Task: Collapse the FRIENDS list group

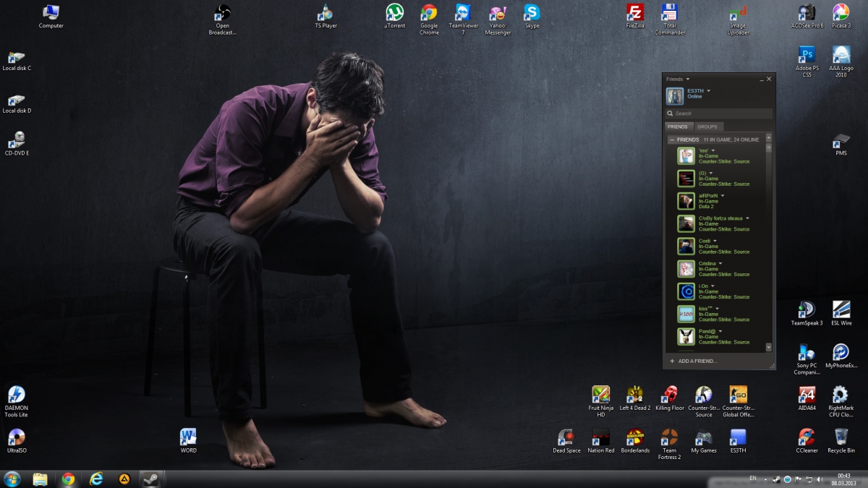Action: coord(672,140)
